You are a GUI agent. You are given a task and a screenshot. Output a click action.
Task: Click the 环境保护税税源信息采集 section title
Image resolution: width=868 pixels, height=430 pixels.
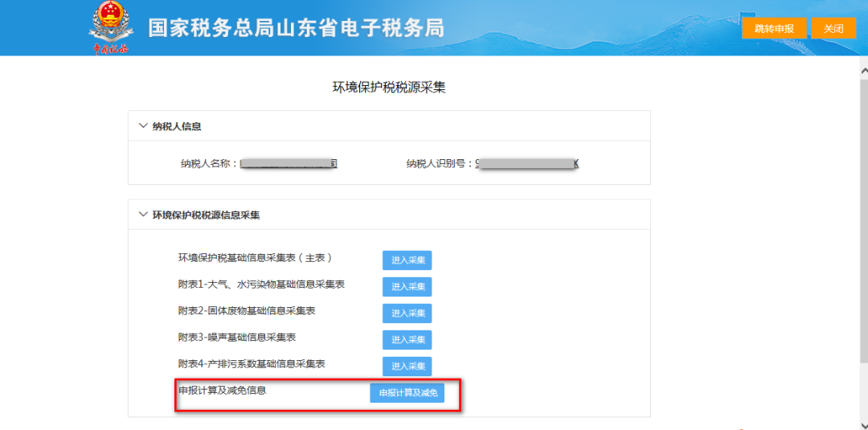point(207,215)
